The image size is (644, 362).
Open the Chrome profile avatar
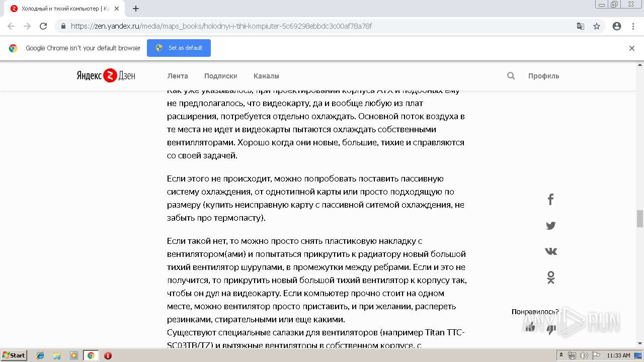point(617,26)
